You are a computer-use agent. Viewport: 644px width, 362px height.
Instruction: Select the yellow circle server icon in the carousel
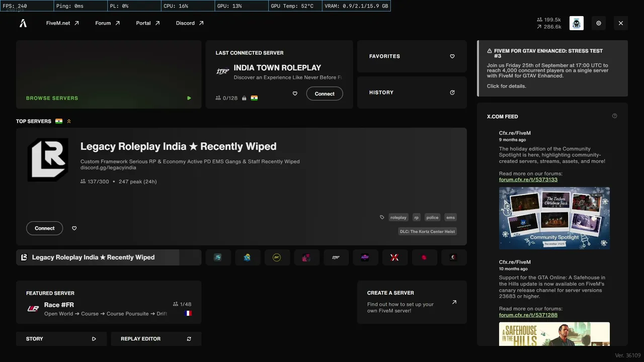coord(277,257)
